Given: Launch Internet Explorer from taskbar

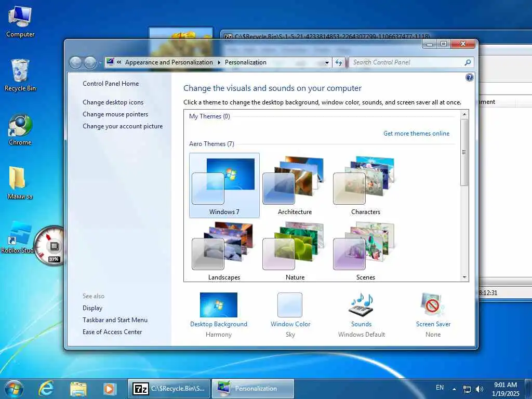Looking at the screenshot, I should point(46,389).
